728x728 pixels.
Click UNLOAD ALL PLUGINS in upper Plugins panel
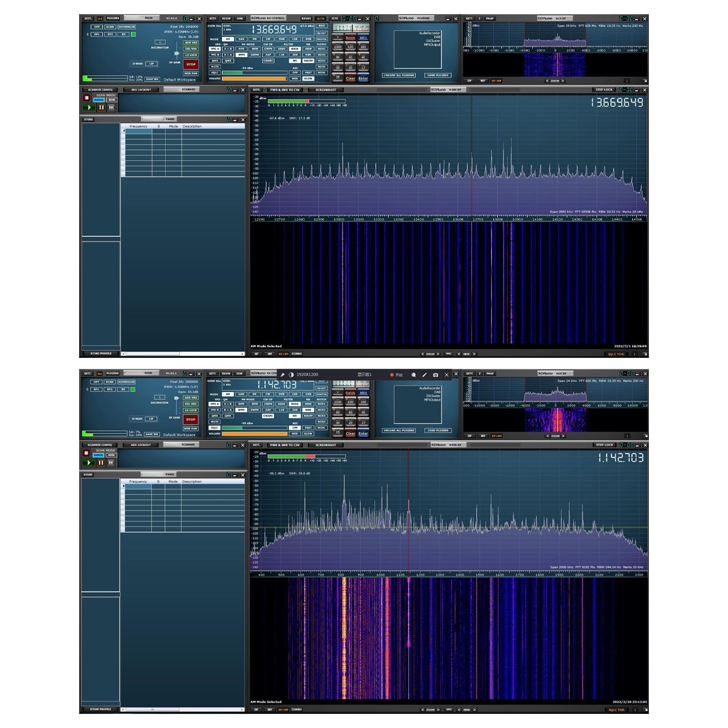point(399,75)
